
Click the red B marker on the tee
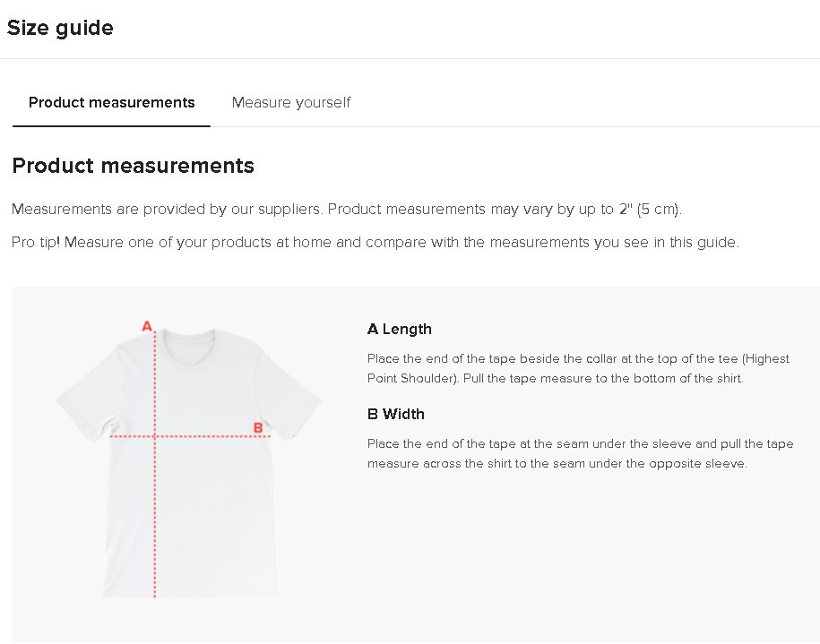click(258, 427)
